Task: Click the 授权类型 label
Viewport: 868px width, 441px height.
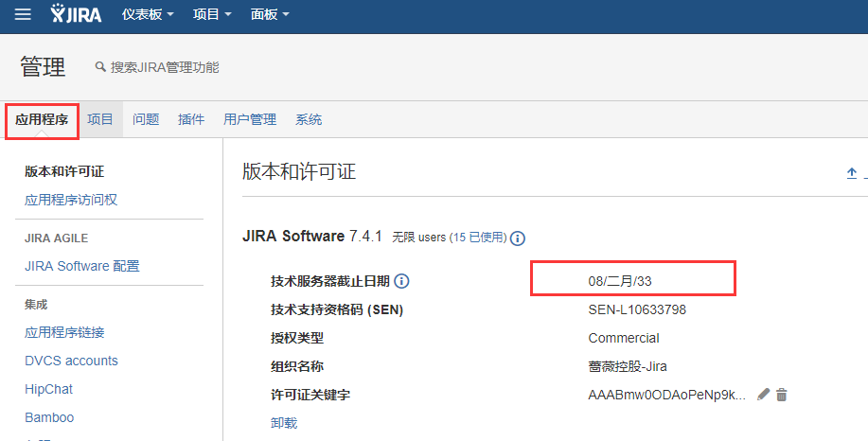Action: click(296, 338)
